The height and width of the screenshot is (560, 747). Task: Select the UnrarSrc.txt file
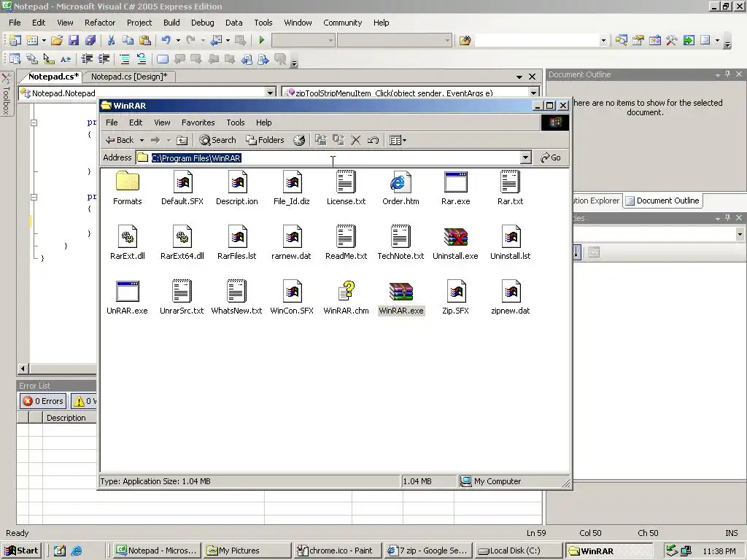pos(182,297)
